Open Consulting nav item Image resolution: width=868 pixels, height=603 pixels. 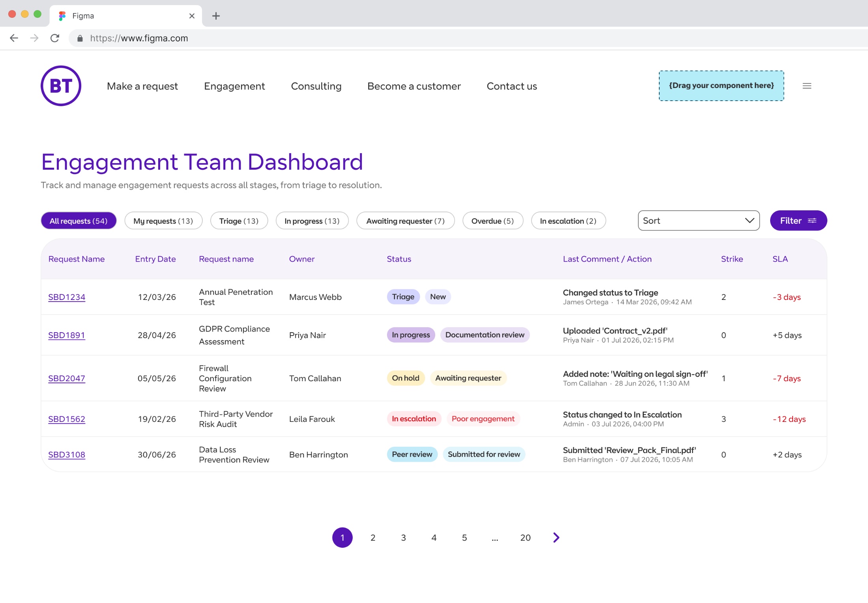point(316,86)
